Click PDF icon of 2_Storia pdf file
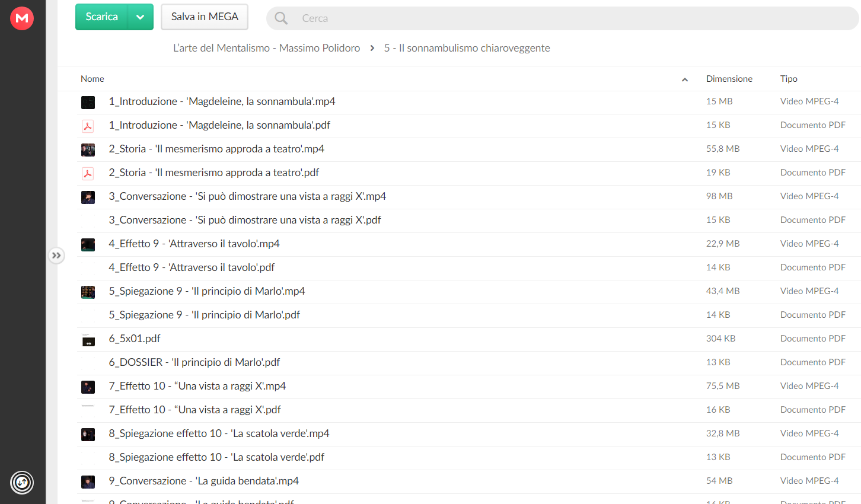The width and height of the screenshot is (861, 504). [x=88, y=173]
